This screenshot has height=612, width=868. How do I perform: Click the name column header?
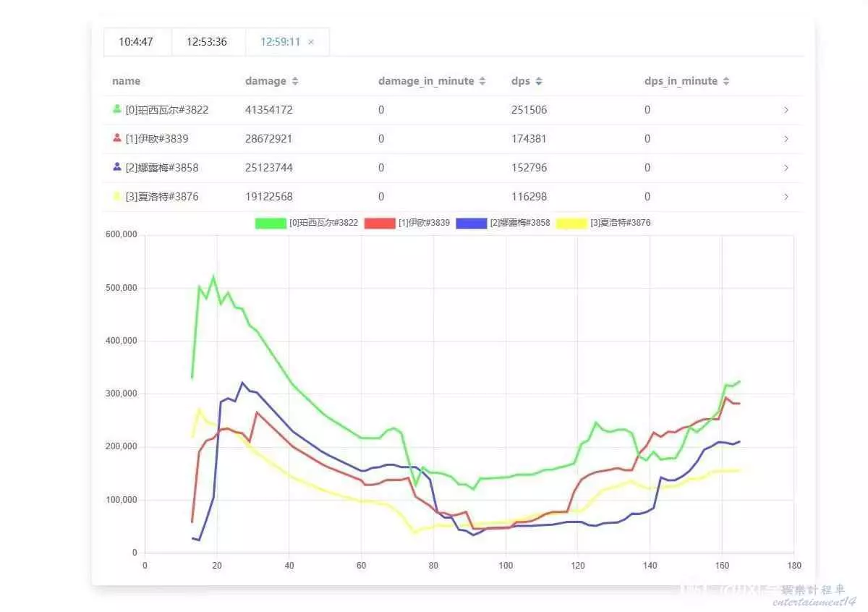pos(127,81)
